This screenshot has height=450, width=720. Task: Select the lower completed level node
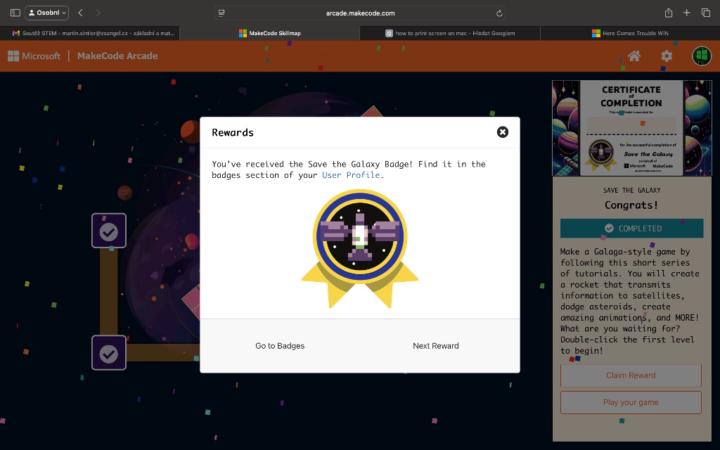(x=109, y=353)
